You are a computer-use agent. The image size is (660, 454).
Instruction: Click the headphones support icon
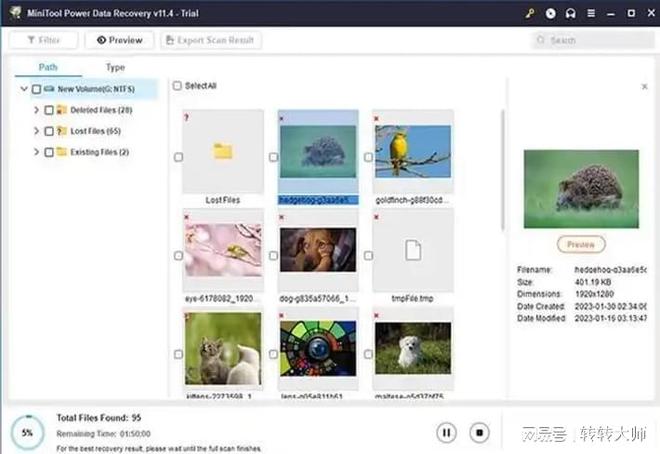(570, 13)
